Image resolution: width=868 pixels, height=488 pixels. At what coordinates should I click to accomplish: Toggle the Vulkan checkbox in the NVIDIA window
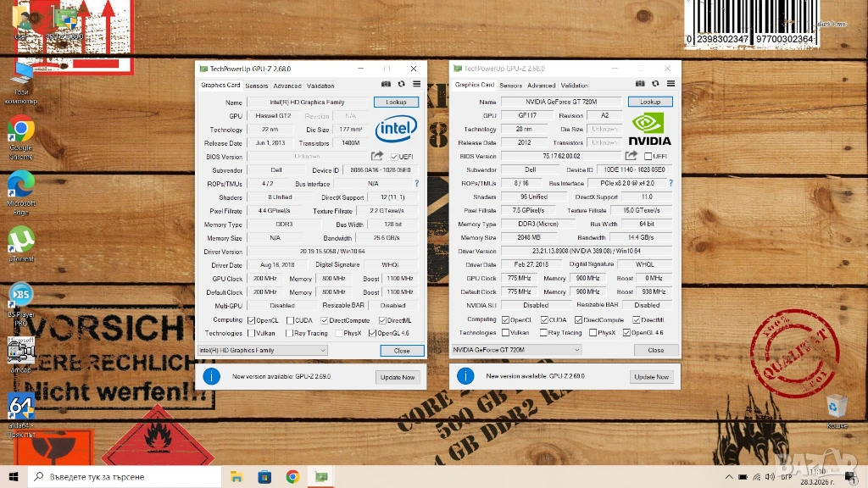505,333
